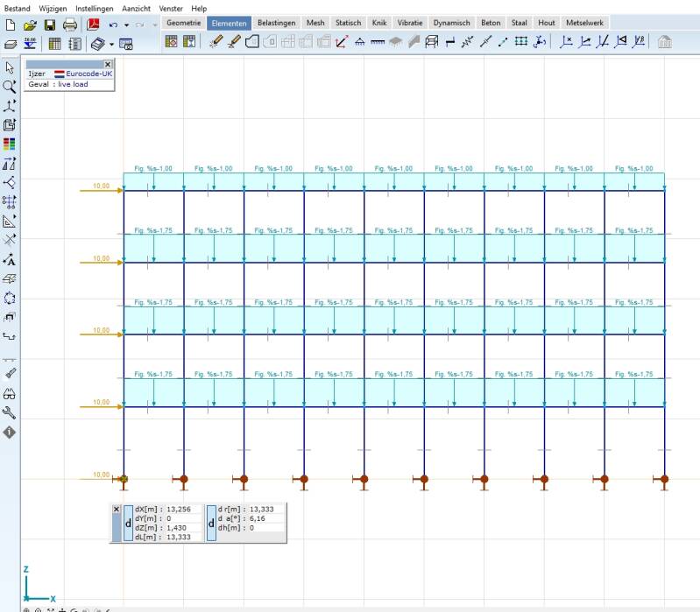Screen dimensions: 700x612
Task: Expand the library dropdown arrow beside book icon
Action: click(111, 44)
